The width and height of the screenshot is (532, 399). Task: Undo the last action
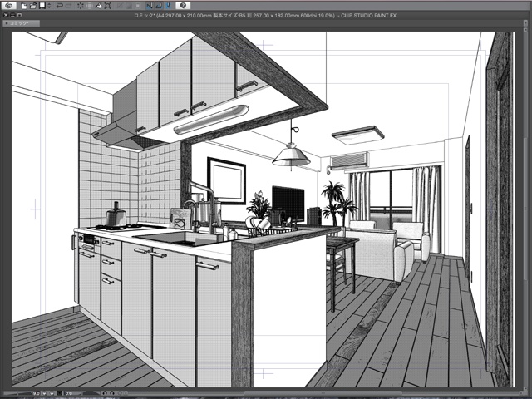(59, 6)
